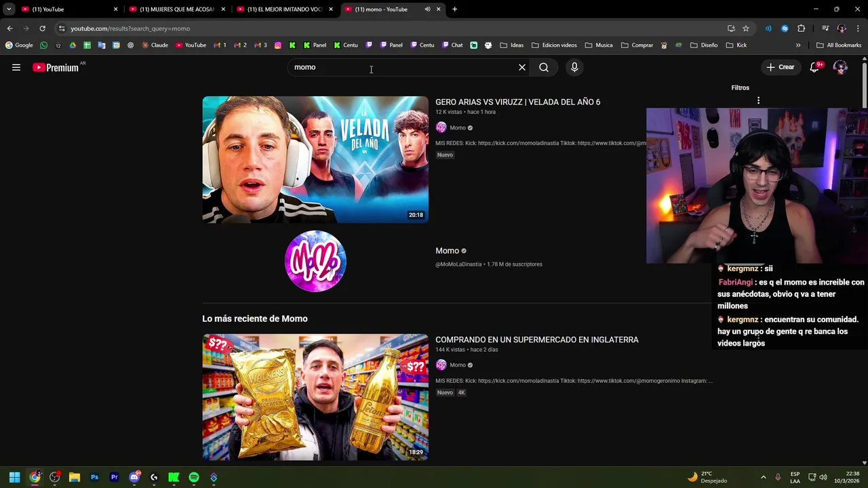Open Chrome three-dot menu
Screen dimensions: 868x488
tap(859, 28)
